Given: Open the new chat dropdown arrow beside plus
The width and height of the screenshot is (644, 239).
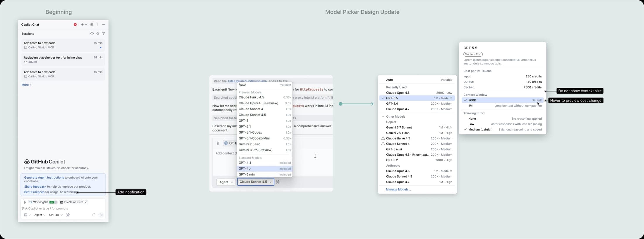Looking at the screenshot, I should pyautogui.click(x=86, y=25).
